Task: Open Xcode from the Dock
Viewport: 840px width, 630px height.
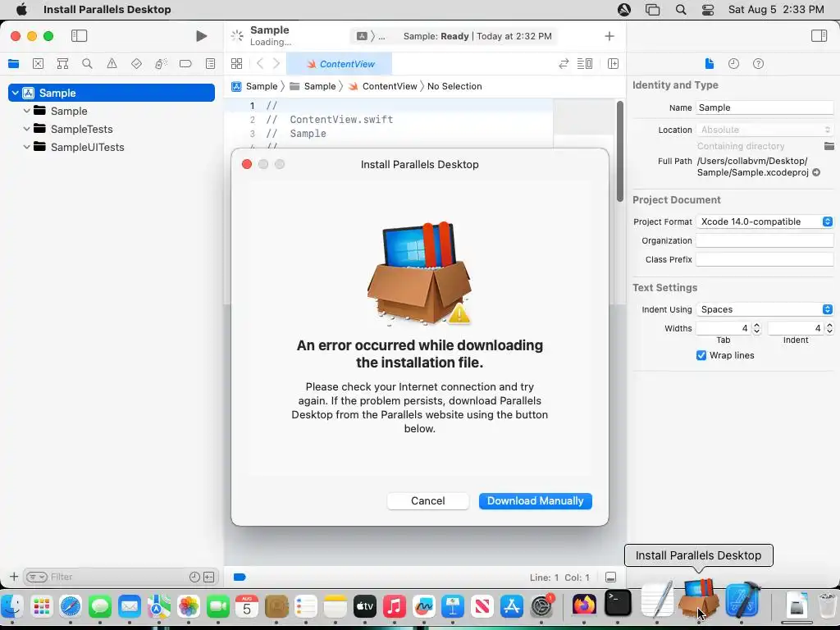Action: 743,600
